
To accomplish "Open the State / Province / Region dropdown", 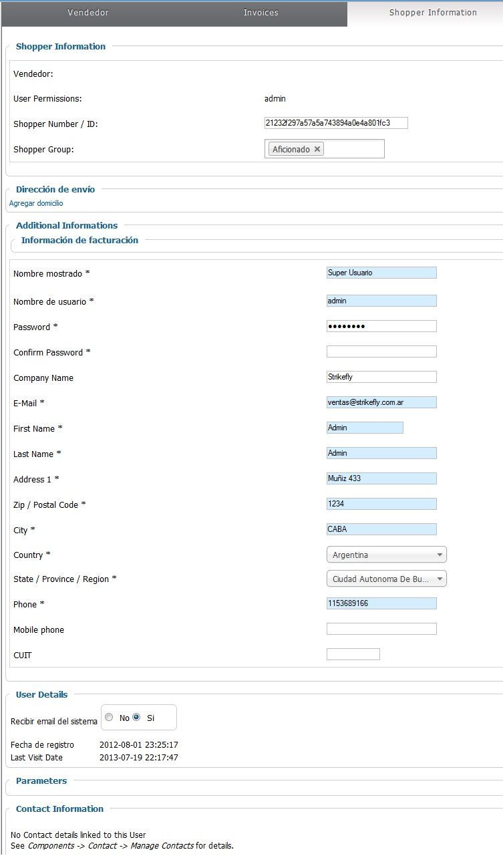I will 387,579.
